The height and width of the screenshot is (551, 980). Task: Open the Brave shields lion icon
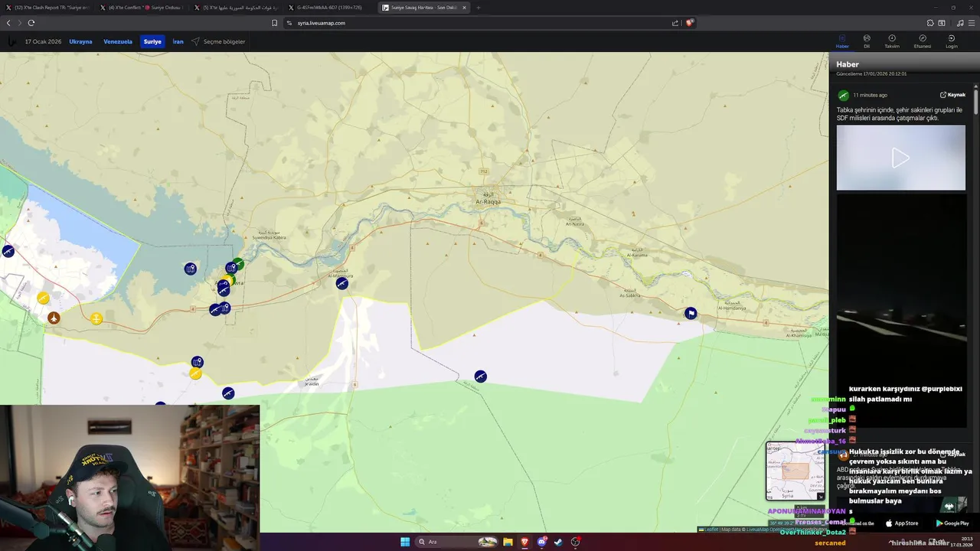[689, 23]
